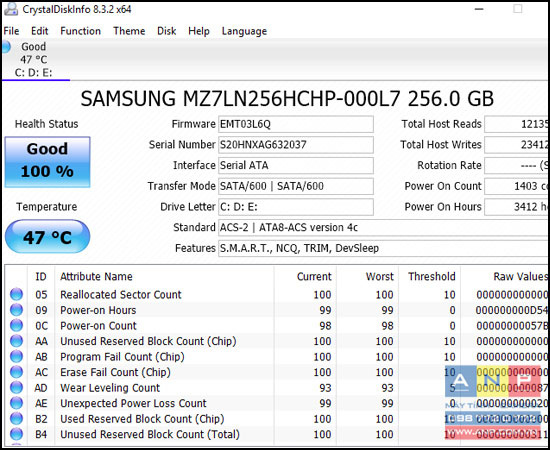
Task: Open the Disk menu
Action: 166,31
